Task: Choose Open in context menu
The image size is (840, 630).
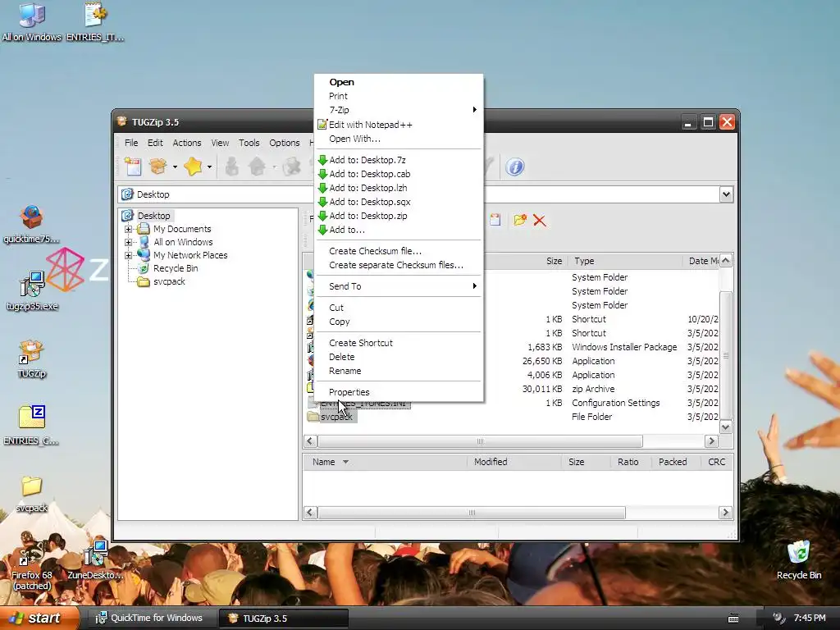Action: click(399, 82)
